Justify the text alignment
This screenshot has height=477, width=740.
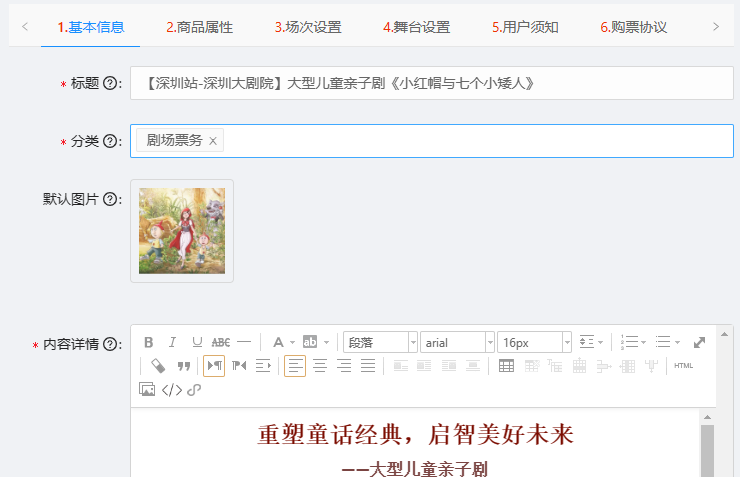pyautogui.click(x=368, y=366)
